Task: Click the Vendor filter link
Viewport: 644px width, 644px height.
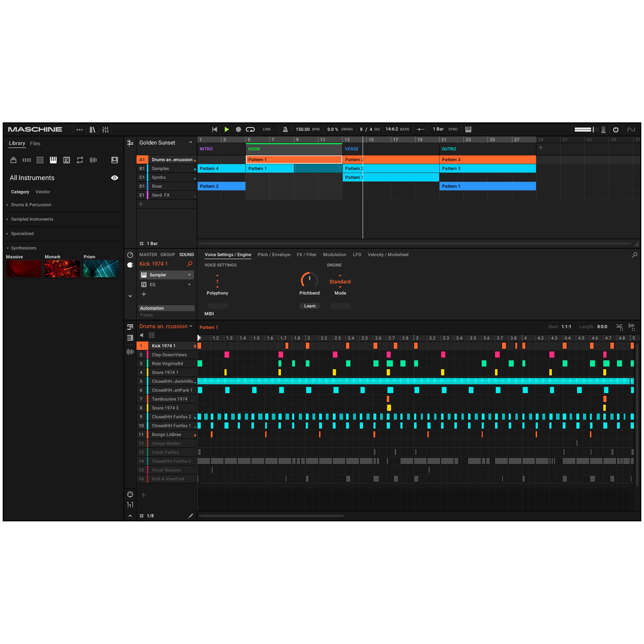Action: click(x=43, y=192)
